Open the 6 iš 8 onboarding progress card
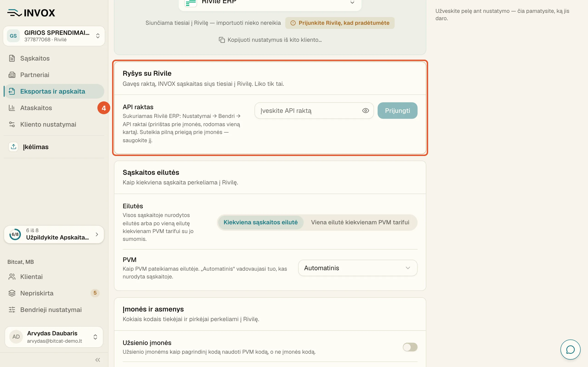 click(x=54, y=234)
